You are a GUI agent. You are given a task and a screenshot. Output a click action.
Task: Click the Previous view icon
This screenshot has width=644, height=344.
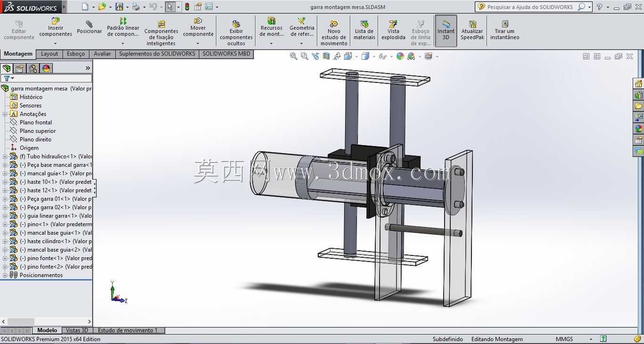click(315, 56)
